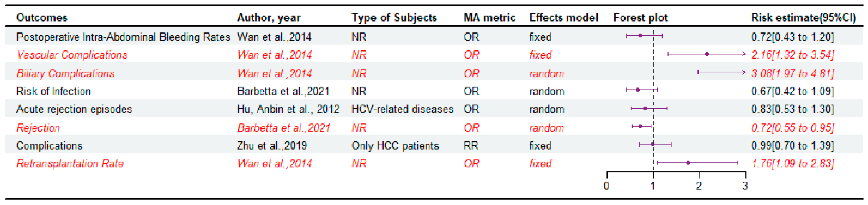Click the 'Effects model' column header
The height and width of the screenshot is (205, 868).
564,18
